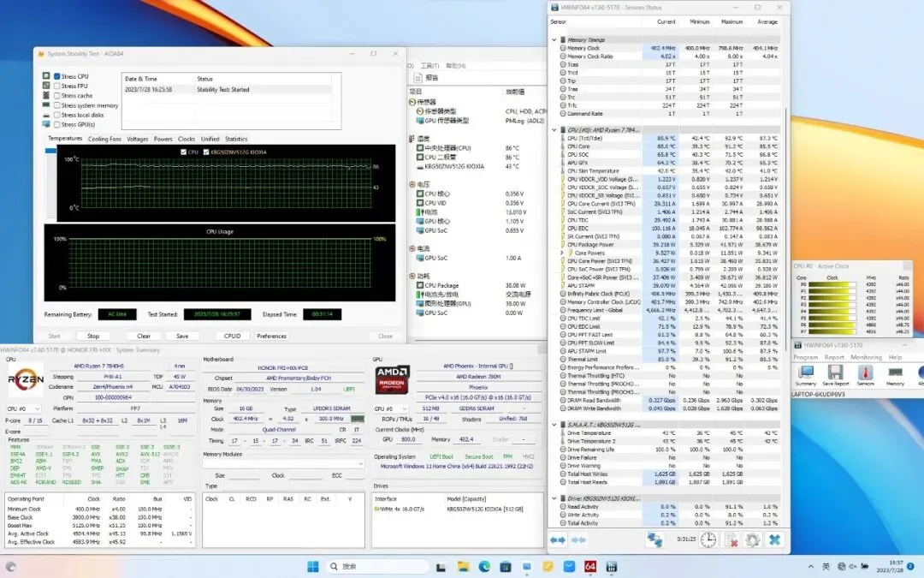Enable the Stress cache checkbox
Viewport: 924px width, 578px height.
point(57,96)
